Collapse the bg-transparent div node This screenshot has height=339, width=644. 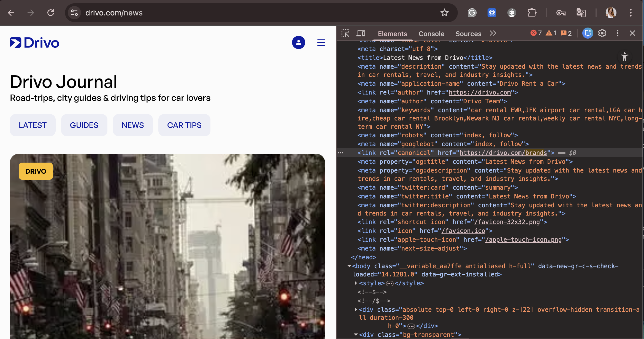click(x=356, y=335)
